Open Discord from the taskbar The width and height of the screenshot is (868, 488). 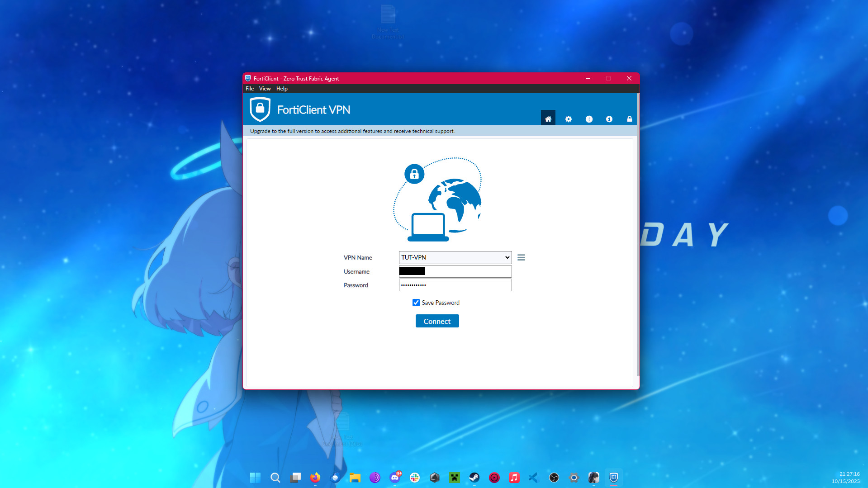(x=395, y=478)
